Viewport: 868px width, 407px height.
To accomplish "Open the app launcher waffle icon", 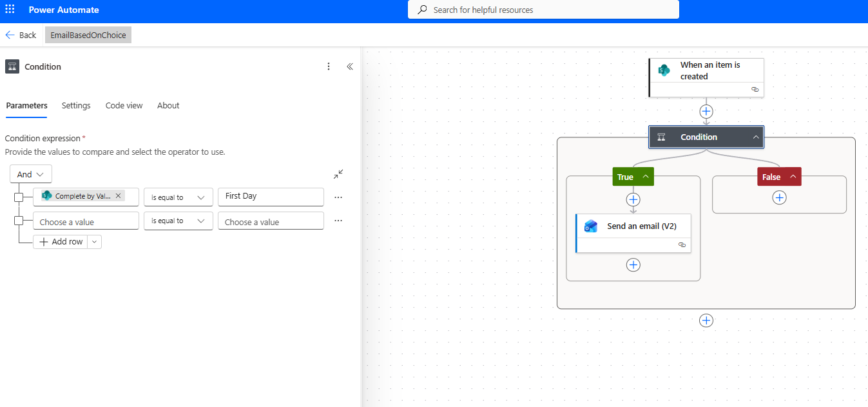I will 10,10.
